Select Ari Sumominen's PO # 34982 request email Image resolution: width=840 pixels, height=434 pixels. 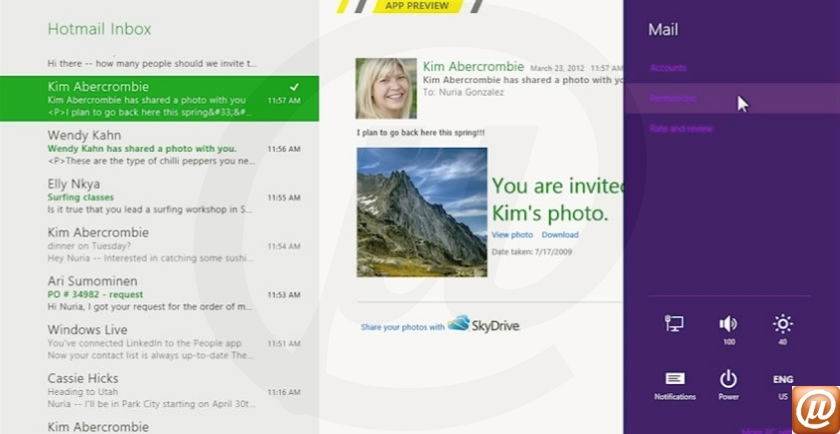159,294
